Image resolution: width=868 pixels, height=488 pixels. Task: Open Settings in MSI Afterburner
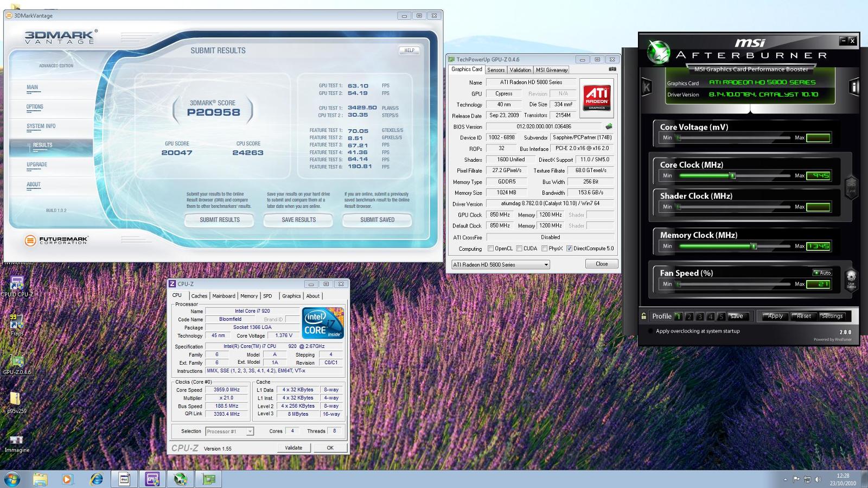pyautogui.click(x=832, y=316)
